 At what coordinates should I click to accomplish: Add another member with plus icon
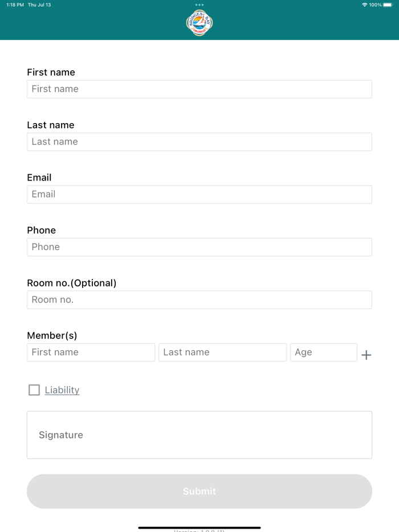367,355
